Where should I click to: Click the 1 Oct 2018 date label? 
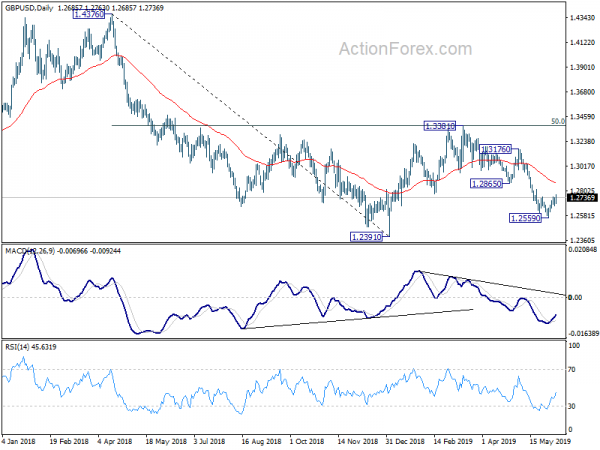307,441
